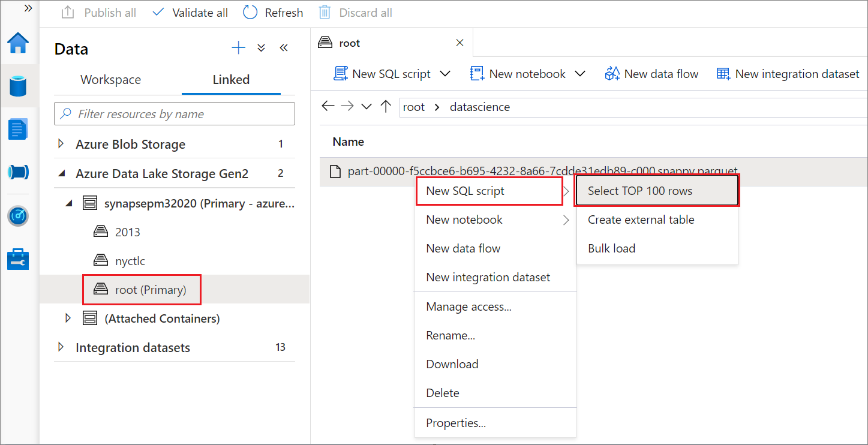The image size is (868, 445).
Task: Choose Download from context menu
Action: pos(495,364)
